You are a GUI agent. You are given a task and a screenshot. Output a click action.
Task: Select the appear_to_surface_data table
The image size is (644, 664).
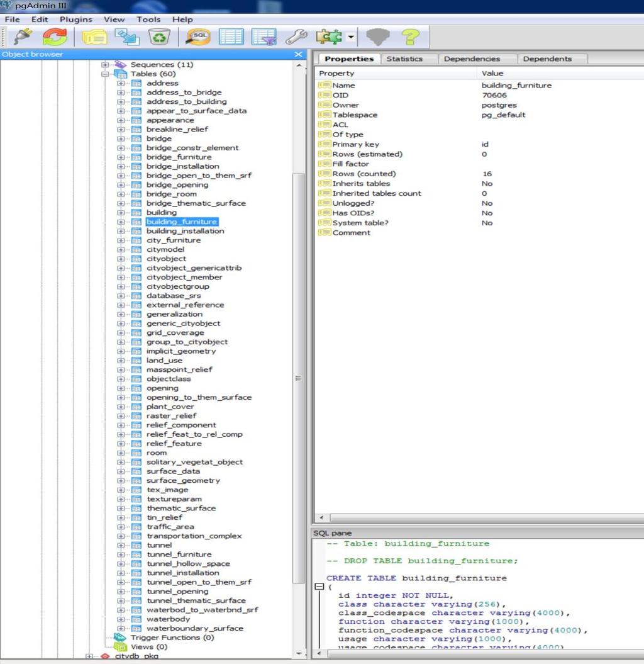coord(196,111)
